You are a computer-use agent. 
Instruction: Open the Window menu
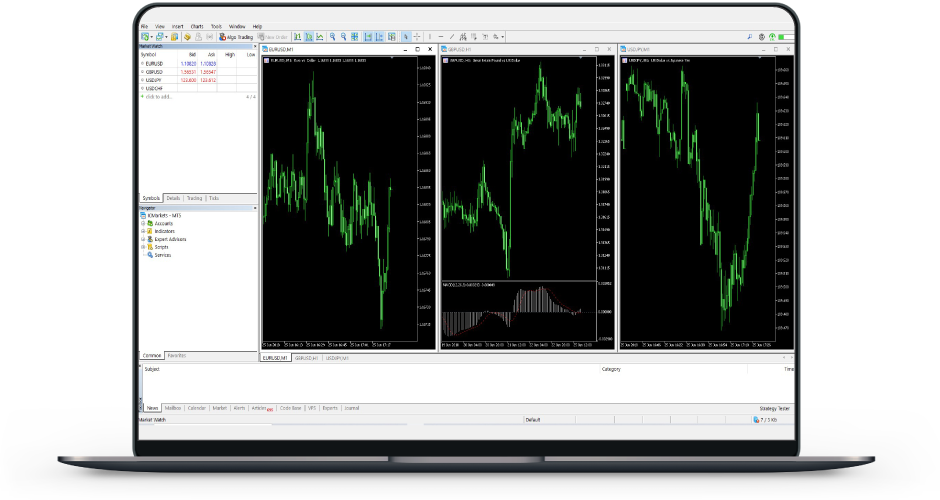tap(237, 26)
